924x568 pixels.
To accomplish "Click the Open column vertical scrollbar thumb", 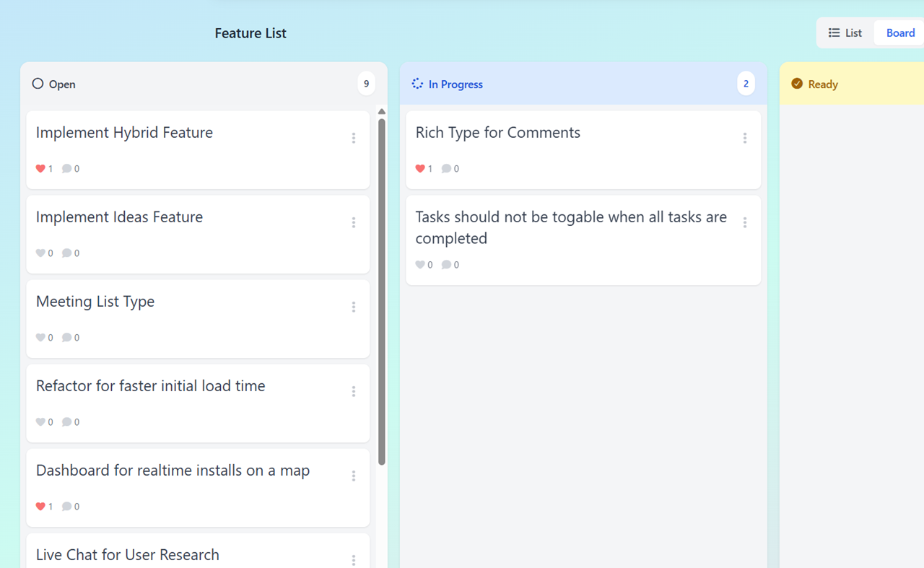I will click(x=382, y=289).
